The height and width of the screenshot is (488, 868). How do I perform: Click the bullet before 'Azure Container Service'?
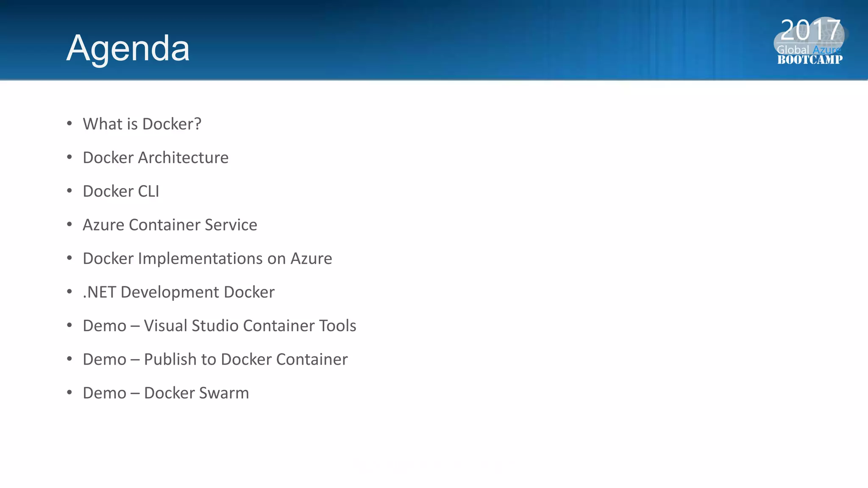click(x=70, y=225)
